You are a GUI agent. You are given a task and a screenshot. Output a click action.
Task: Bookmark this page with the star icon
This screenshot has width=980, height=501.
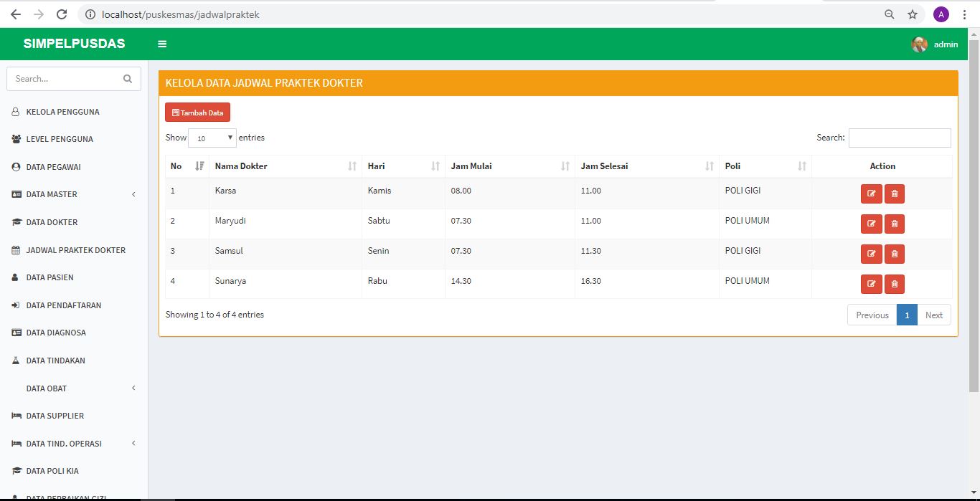pos(913,14)
